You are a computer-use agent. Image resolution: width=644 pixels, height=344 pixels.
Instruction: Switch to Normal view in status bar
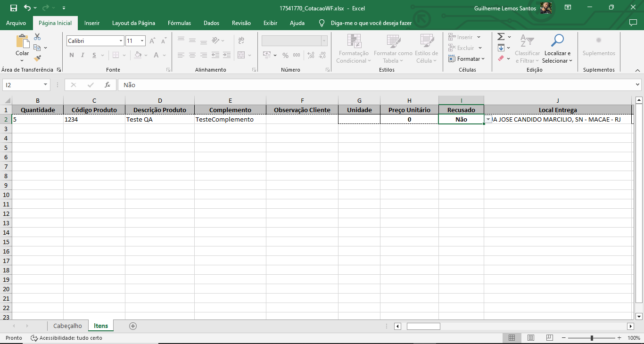pos(512,338)
